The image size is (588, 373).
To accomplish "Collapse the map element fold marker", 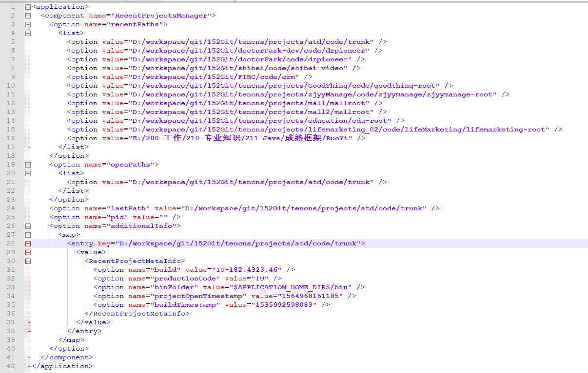I will click(28, 235).
